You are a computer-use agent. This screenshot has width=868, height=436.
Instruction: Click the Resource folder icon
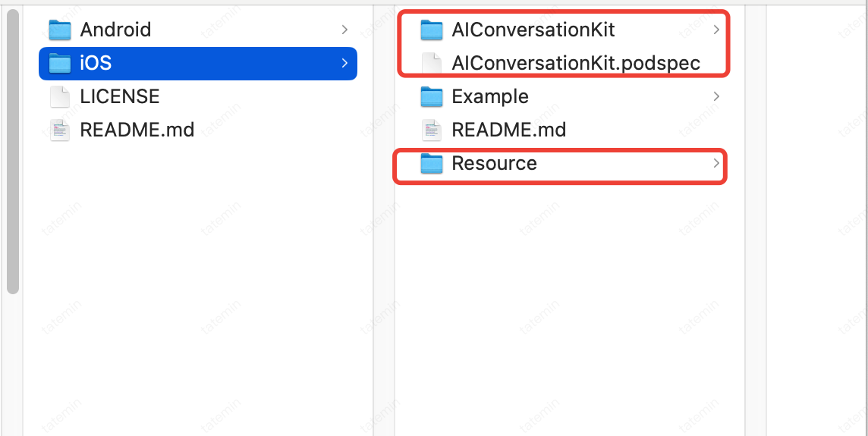tap(432, 163)
